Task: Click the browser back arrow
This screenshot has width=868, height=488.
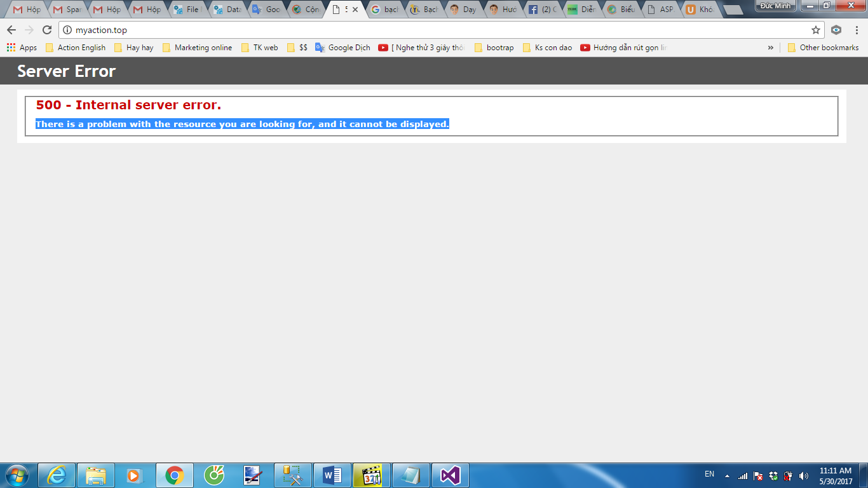Action: pyautogui.click(x=11, y=30)
